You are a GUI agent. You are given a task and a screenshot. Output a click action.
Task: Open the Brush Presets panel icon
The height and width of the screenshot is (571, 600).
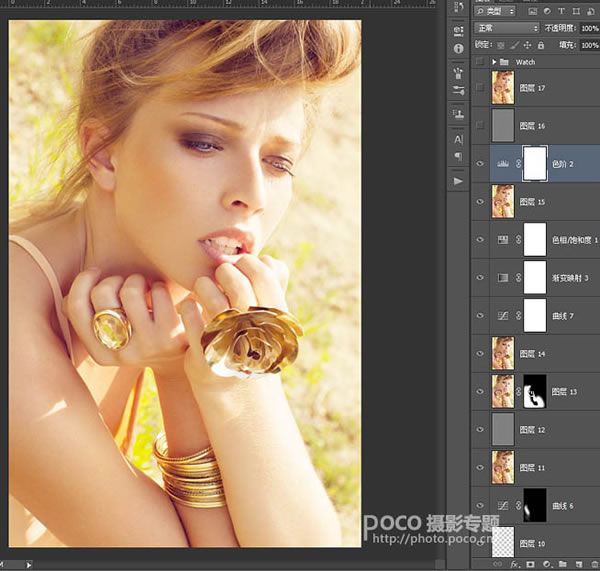point(458,73)
